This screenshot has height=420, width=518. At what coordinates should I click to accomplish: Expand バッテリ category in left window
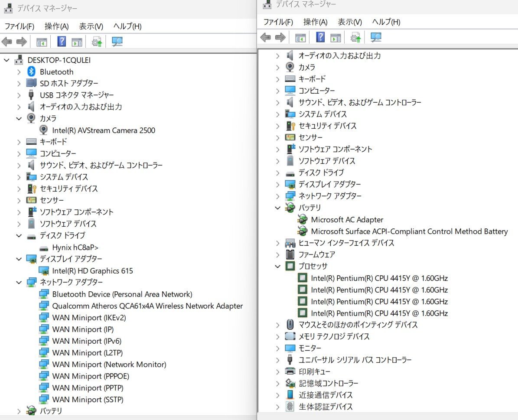(19, 411)
